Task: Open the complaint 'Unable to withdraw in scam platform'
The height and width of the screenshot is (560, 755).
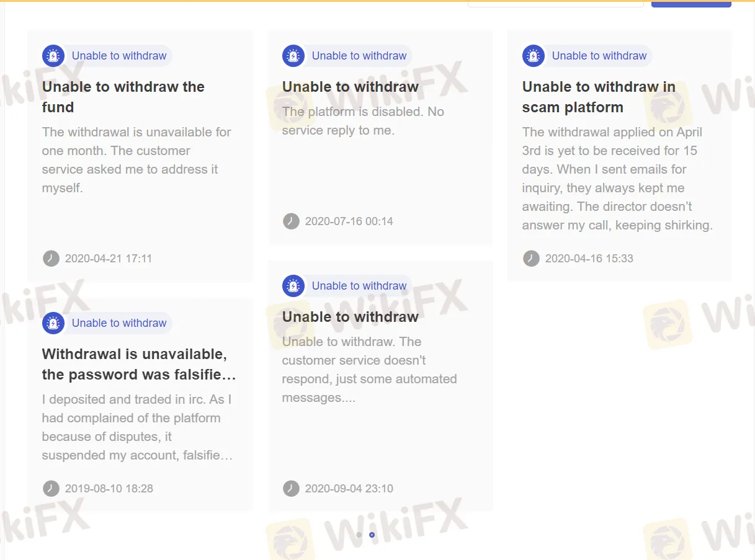Action: tap(599, 97)
